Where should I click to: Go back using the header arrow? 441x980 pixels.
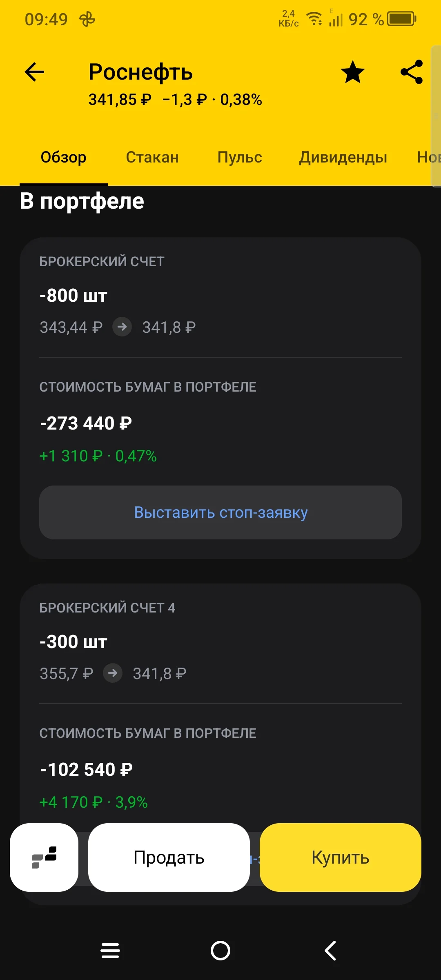pyautogui.click(x=34, y=72)
